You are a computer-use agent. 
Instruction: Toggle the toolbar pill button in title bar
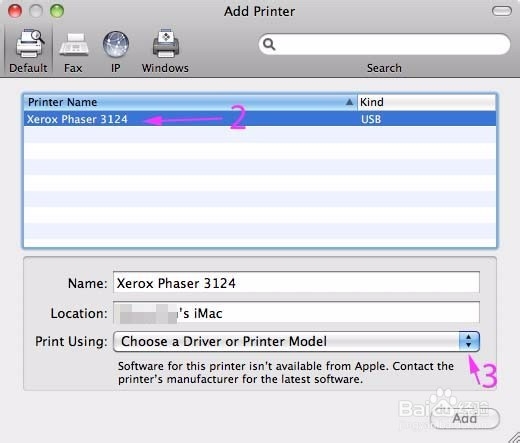pyautogui.click(x=502, y=11)
